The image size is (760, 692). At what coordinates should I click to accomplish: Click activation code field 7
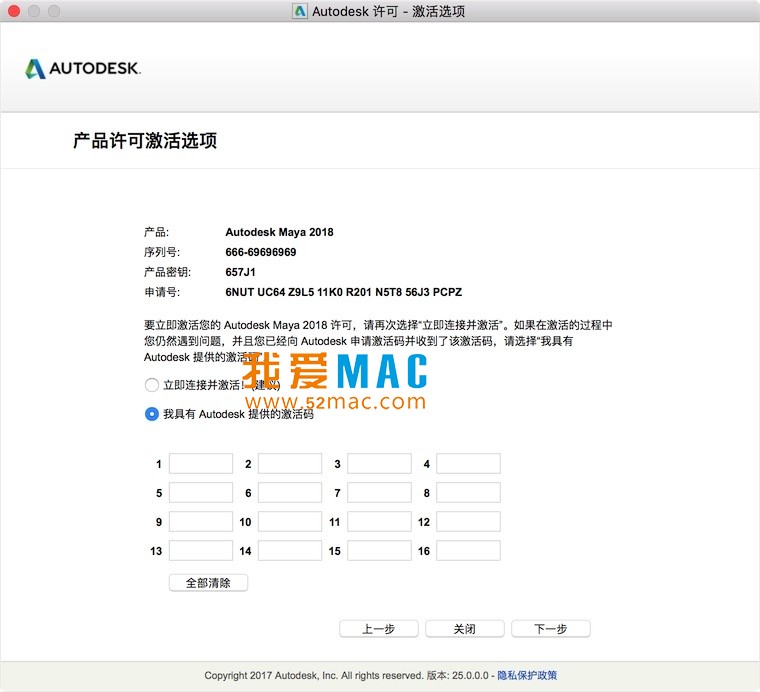coord(380,493)
